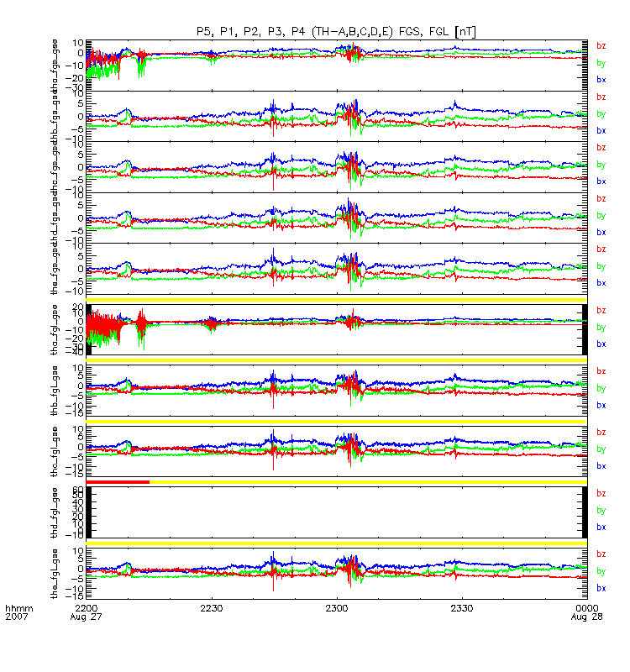630x672 pixels.
Task: Click bx legend of empty thd_fgl panel
Action: coord(601,528)
